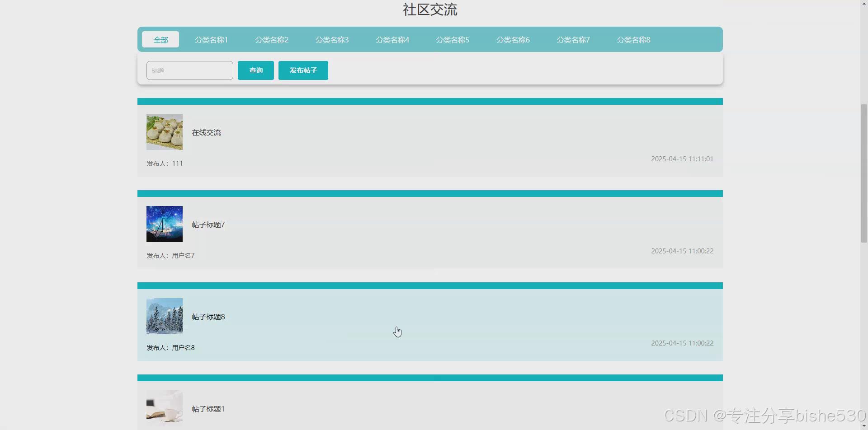This screenshot has height=430, width=868.
Task: Click the 查询 search button
Action: (x=256, y=70)
